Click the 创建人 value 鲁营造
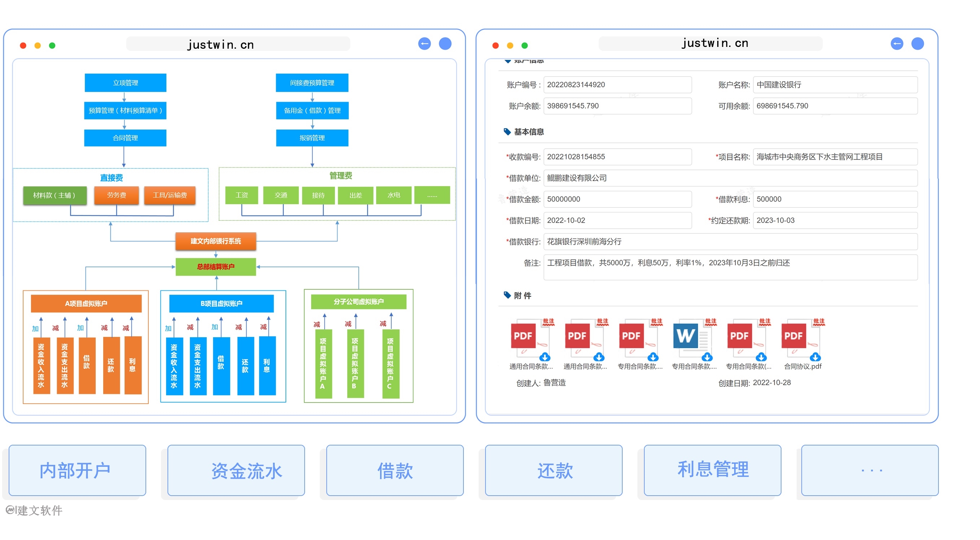 point(554,383)
